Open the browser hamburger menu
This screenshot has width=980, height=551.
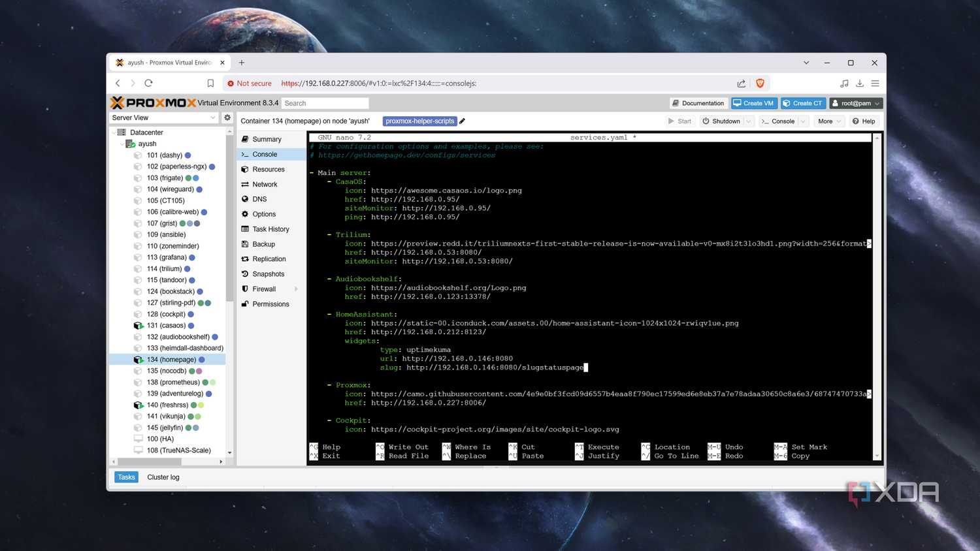coord(875,83)
